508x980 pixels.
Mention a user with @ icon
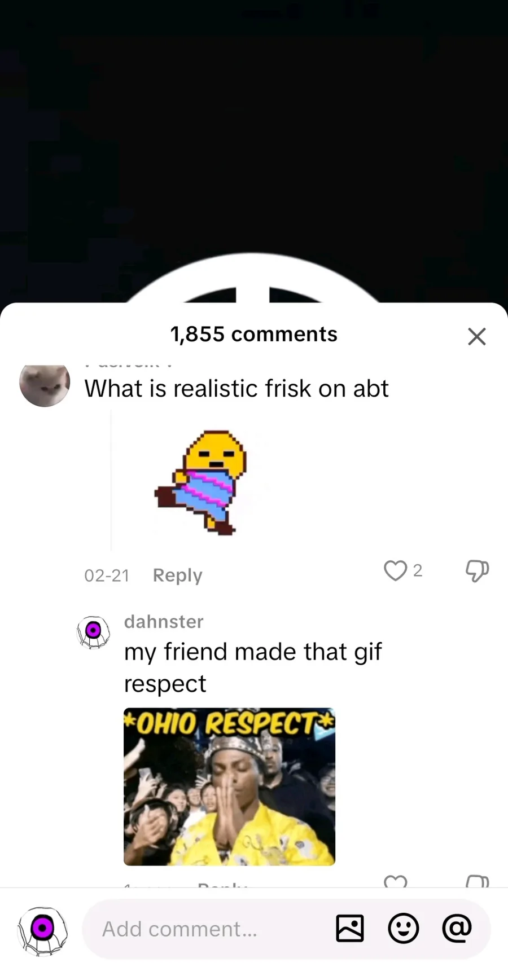(x=457, y=928)
